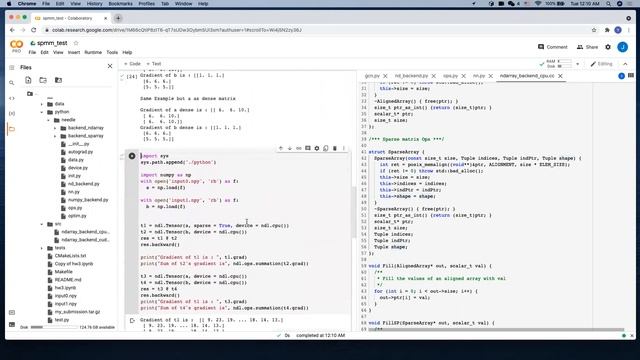
Task: Delete the cell with trash icon
Action: point(335,148)
